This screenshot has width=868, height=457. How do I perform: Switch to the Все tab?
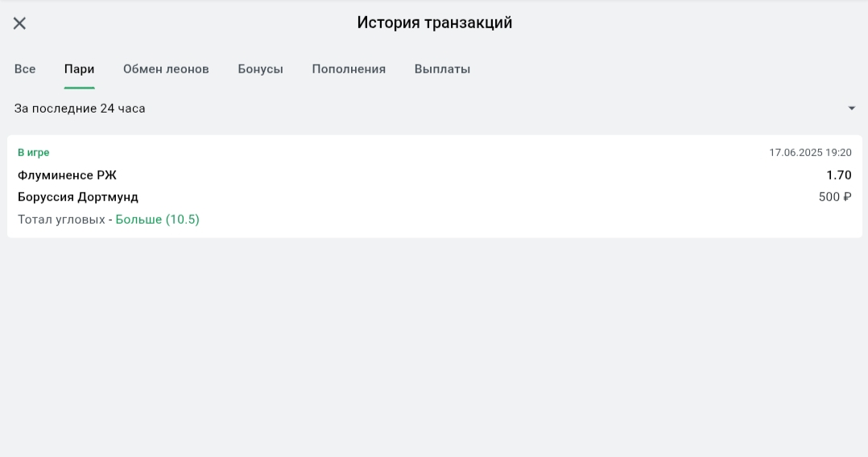(25, 69)
